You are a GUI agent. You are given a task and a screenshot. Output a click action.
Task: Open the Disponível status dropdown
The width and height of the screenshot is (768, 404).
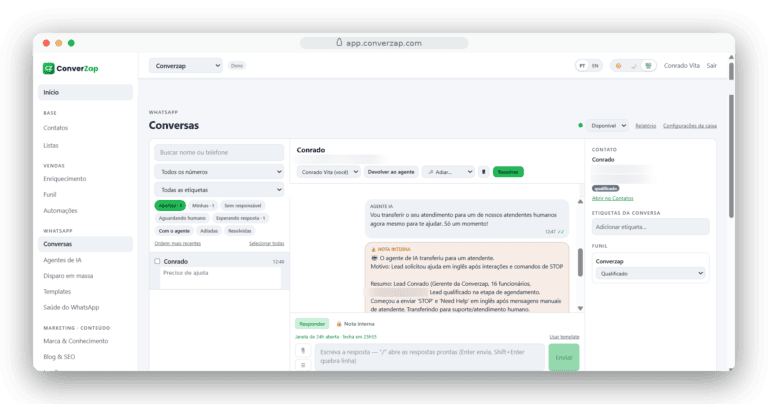coord(608,126)
